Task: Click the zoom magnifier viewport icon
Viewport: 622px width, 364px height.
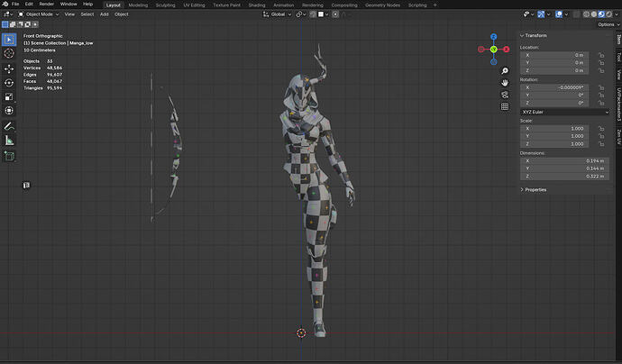Action: (x=506, y=70)
